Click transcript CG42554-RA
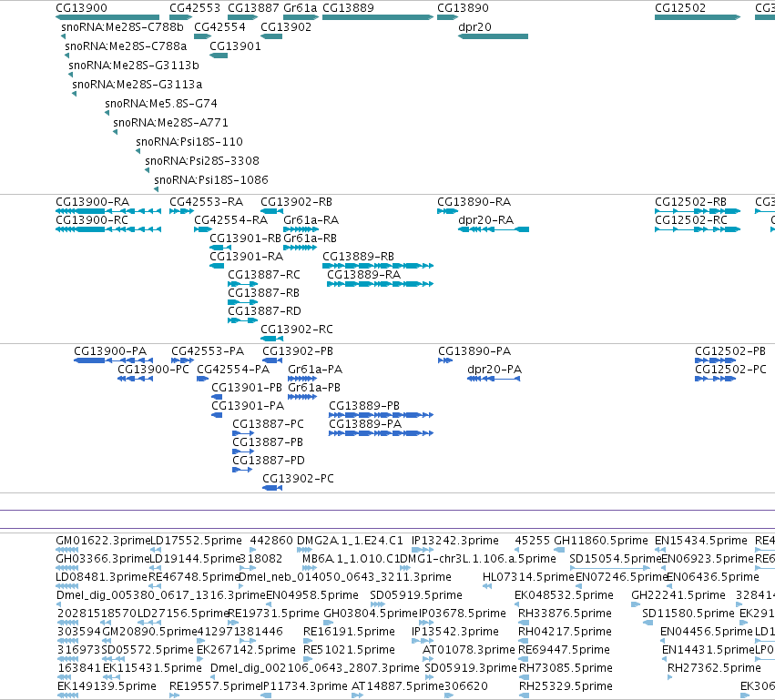 coord(203,229)
